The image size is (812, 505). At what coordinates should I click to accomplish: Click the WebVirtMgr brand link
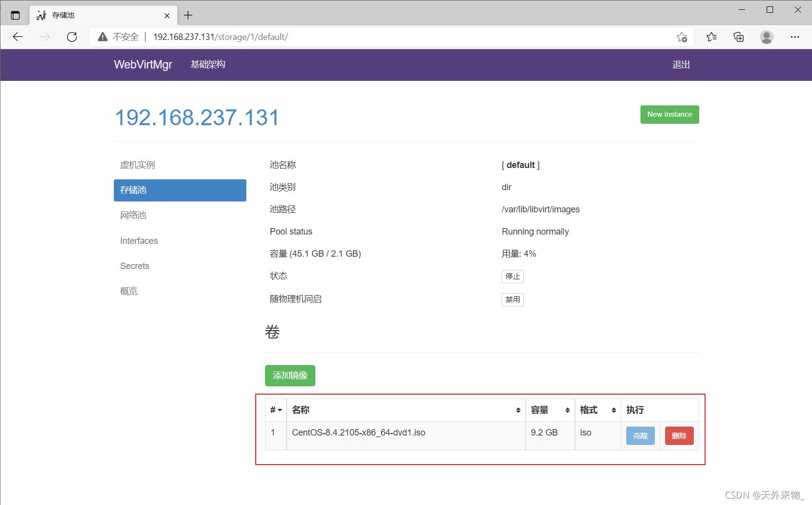coord(143,65)
